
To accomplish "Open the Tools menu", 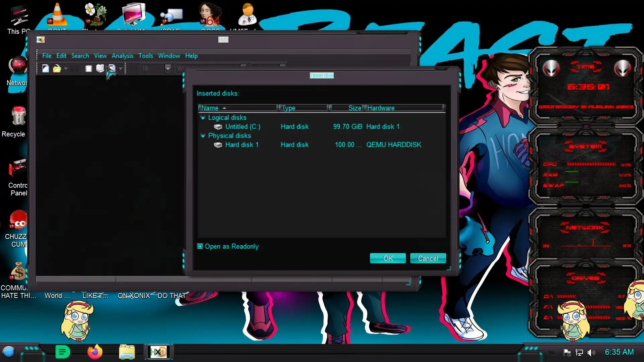I will [x=146, y=56].
